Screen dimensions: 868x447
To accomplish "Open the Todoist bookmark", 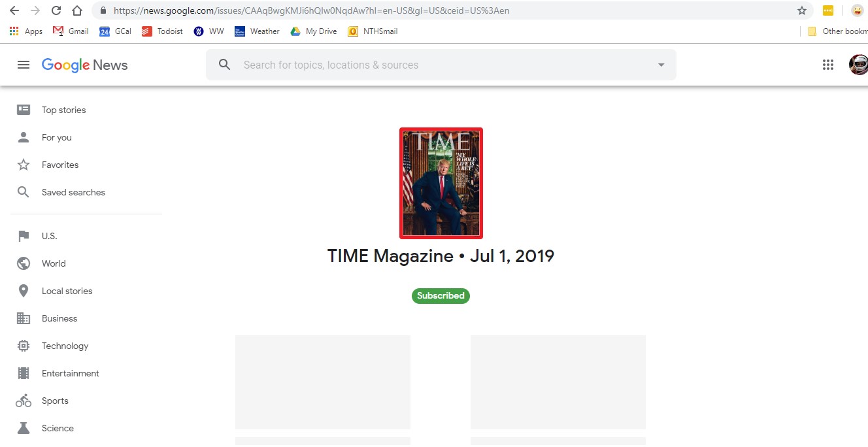I will tap(162, 31).
